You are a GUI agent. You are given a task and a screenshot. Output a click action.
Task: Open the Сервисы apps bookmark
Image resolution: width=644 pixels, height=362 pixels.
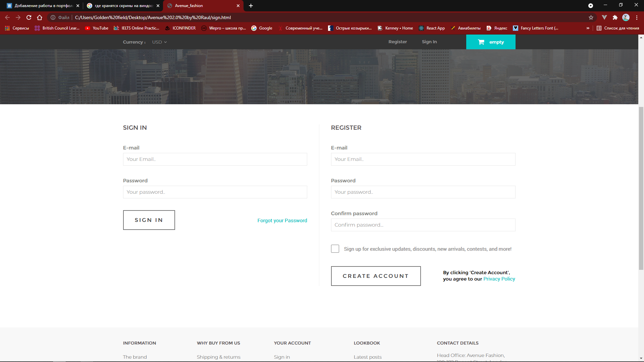click(17, 28)
